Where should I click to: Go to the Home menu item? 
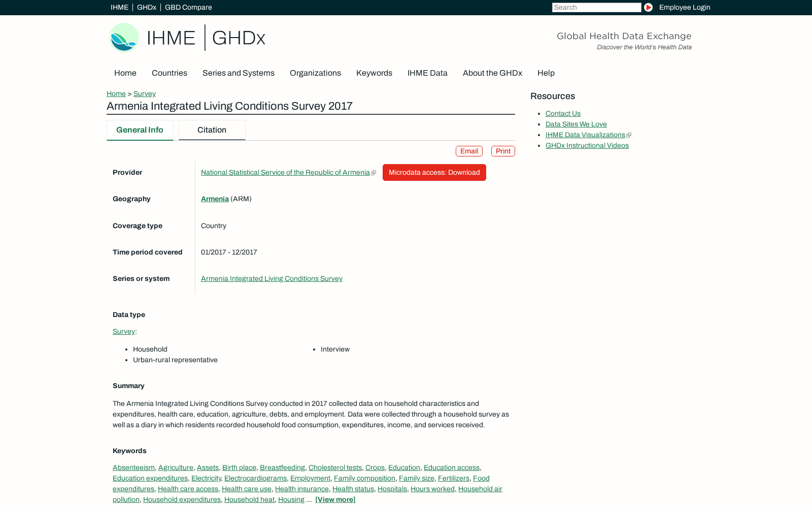point(125,73)
